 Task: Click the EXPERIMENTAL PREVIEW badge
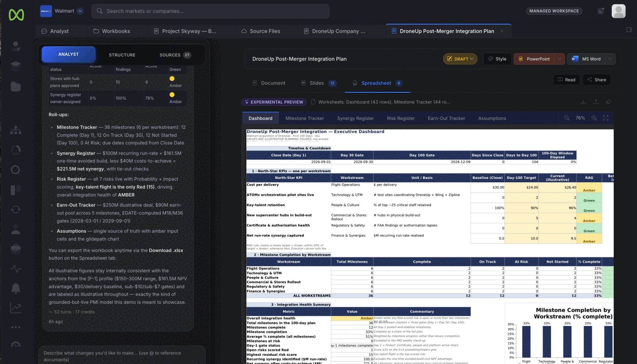point(274,102)
